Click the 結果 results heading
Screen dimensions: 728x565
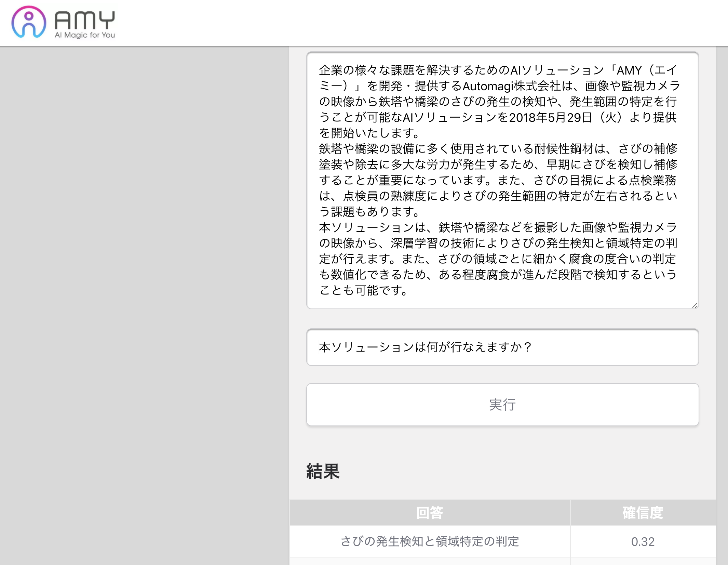[x=323, y=471]
